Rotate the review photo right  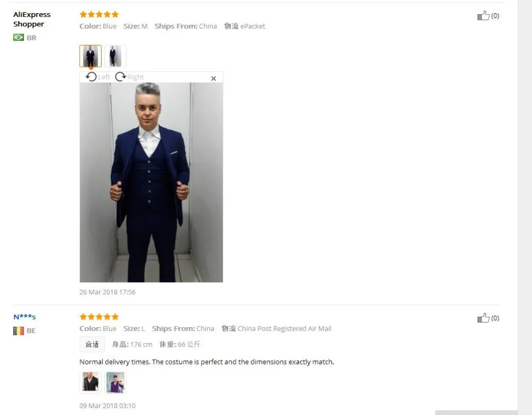pyautogui.click(x=130, y=77)
